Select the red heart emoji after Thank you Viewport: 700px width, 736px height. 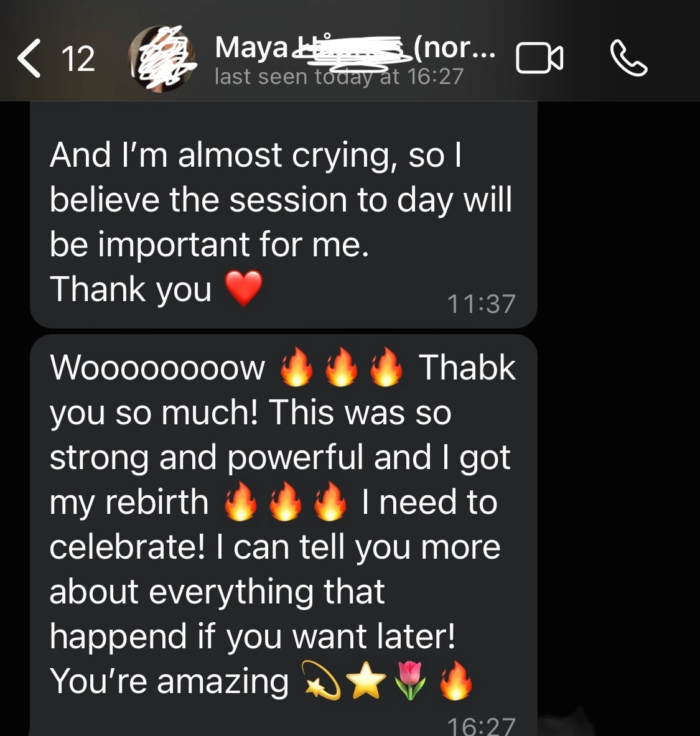click(244, 289)
